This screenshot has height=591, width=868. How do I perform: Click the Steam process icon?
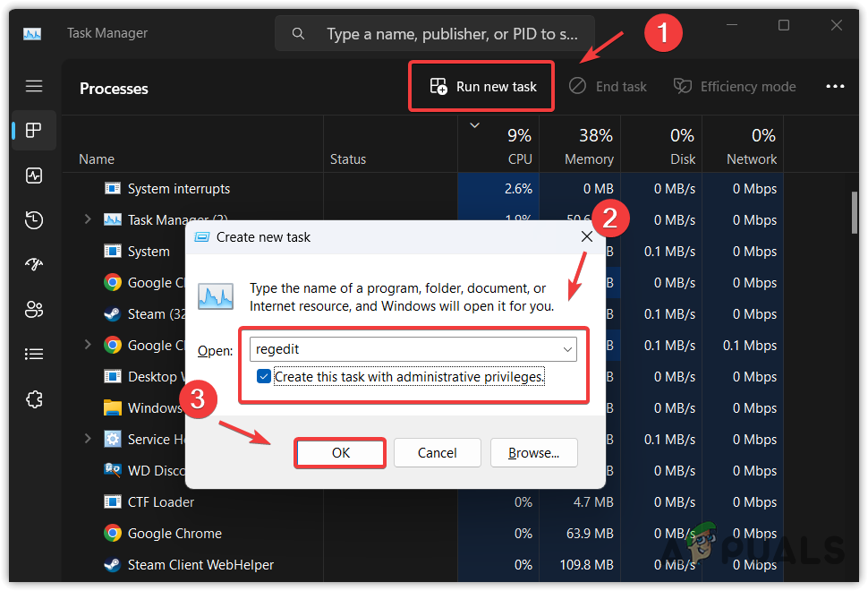tap(113, 314)
